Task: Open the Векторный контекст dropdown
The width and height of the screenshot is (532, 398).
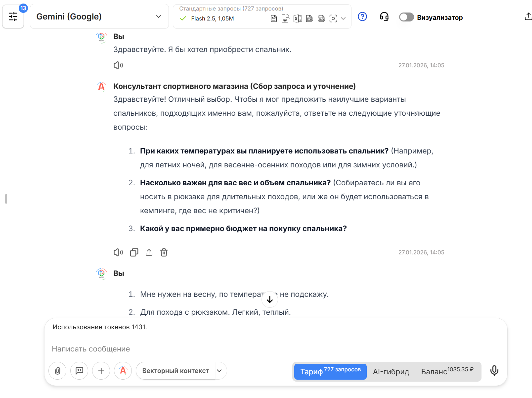Action: pyautogui.click(x=181, y=371)
